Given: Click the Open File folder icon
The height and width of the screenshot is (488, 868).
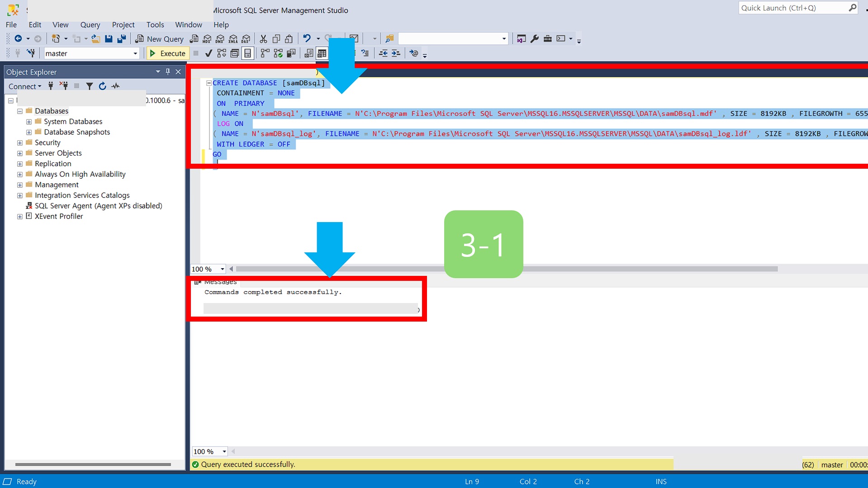Looking at the screenshot, I should [x=95, y=39].
